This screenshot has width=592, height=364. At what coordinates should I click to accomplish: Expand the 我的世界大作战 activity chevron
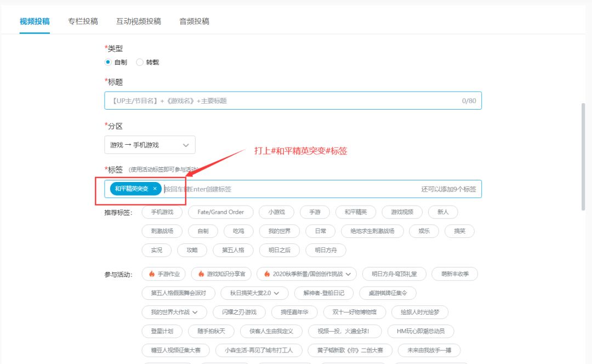195,312
